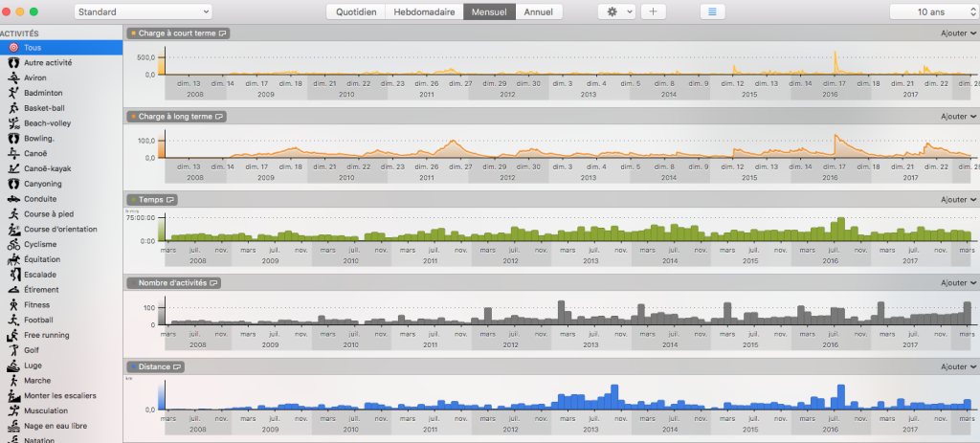Toggle the blue list view button
Viewport: 980px width, 443px height.
tap(711, 11)
